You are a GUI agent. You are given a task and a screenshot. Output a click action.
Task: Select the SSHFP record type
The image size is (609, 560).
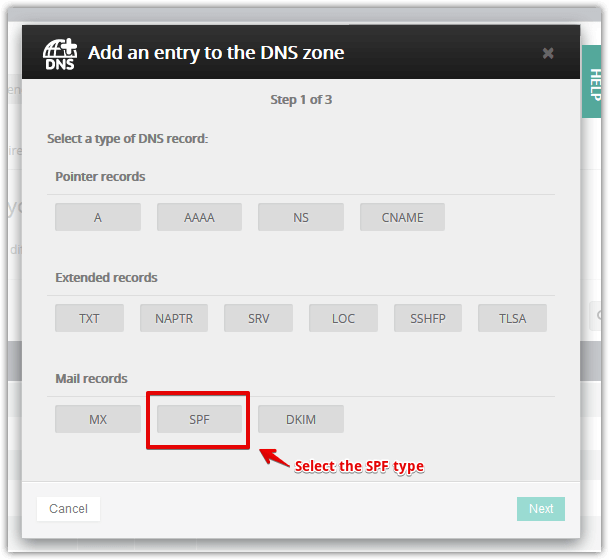tap(428, 318)
